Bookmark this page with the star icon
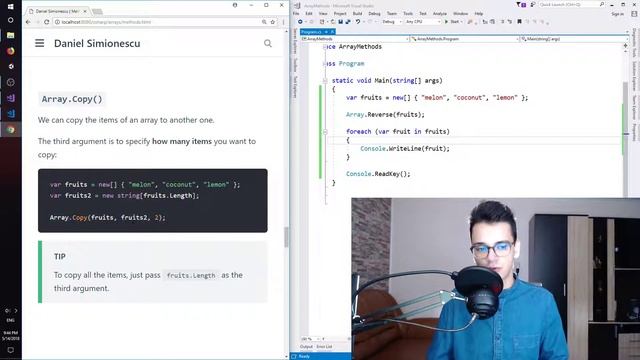 click(273, 22)
